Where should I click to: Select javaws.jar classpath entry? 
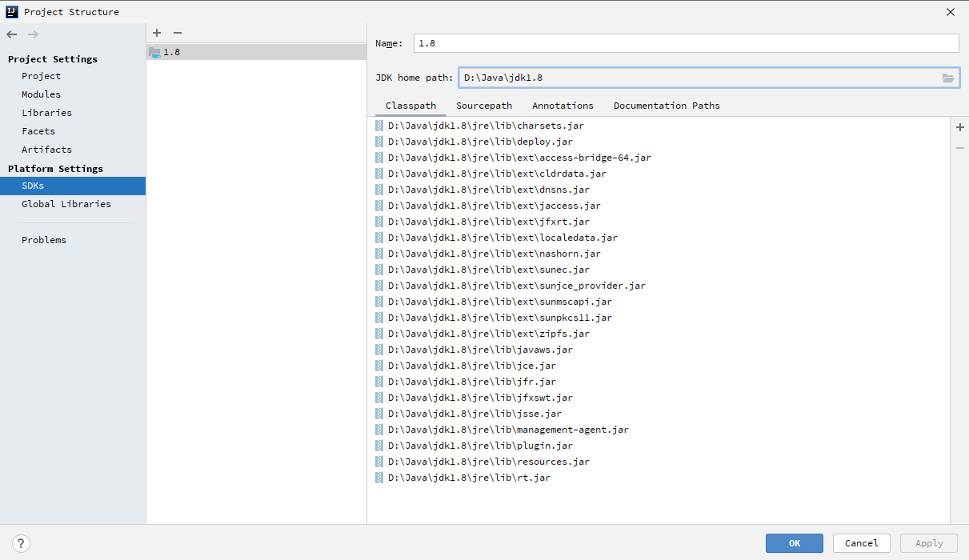pyautogui.click(x=659, y=350)
